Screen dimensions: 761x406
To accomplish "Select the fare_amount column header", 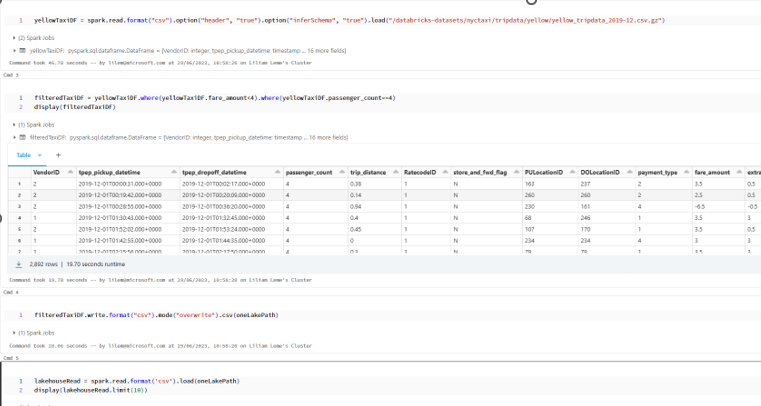I will [712, 172].
